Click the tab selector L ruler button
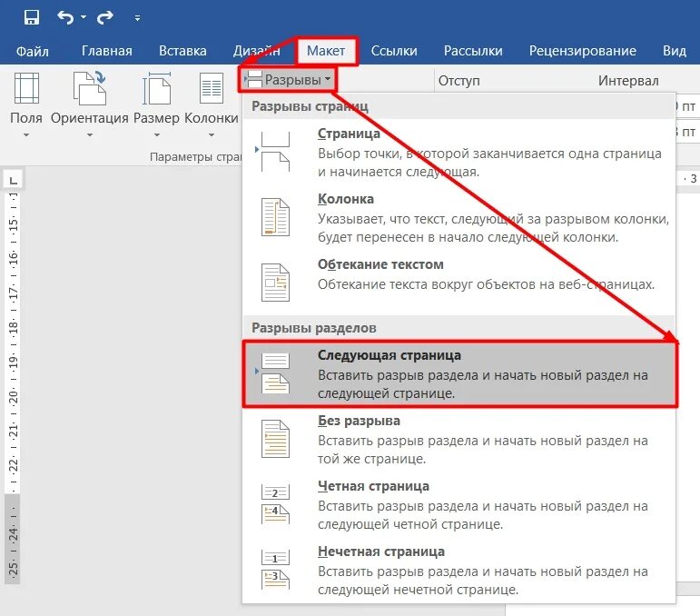 coord(14,181)
